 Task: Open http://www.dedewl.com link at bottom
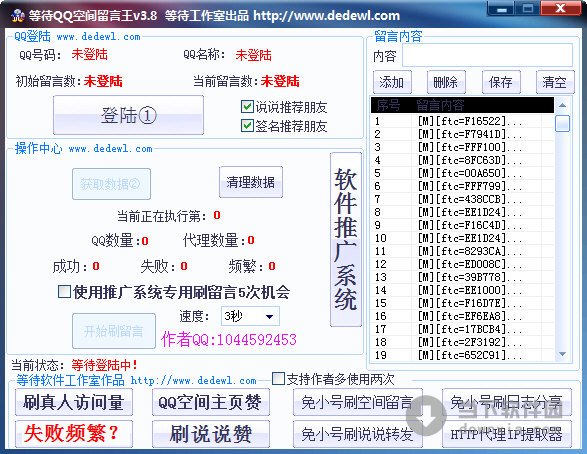pos(194,381)
